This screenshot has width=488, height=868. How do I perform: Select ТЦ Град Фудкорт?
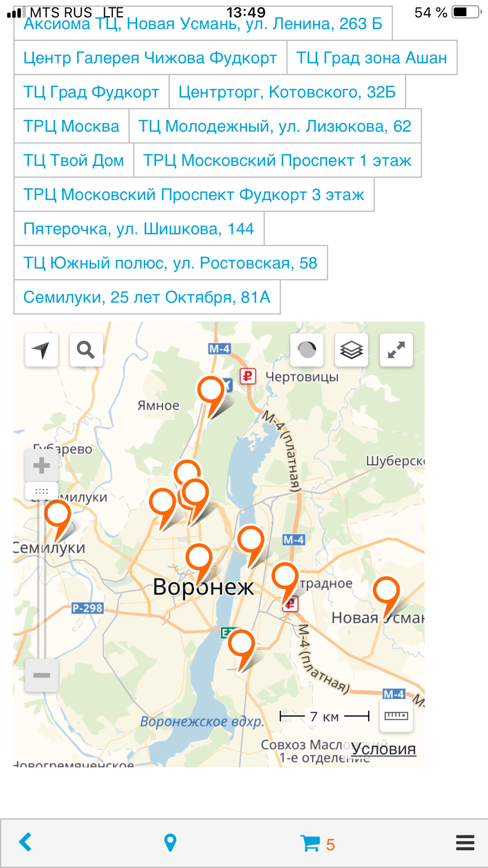tap(91, 92)
